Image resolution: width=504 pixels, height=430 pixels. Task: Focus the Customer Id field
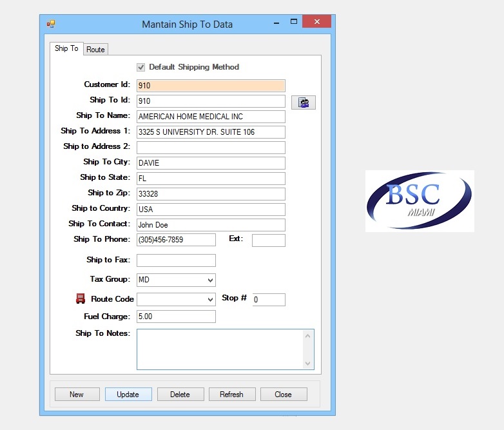[x=211, y=86]
